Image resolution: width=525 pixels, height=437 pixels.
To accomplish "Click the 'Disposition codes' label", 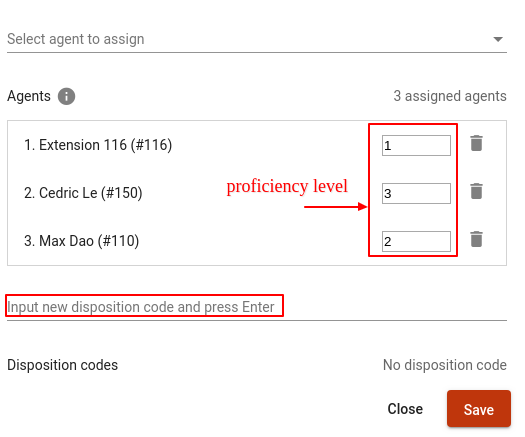I will point(63,365).
